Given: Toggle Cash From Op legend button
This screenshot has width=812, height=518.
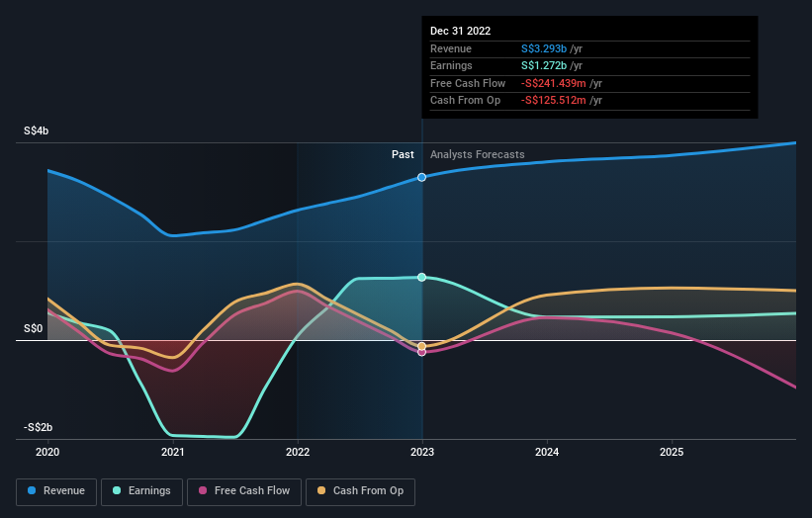Looking at the screenshot, I should pos(360,491).
